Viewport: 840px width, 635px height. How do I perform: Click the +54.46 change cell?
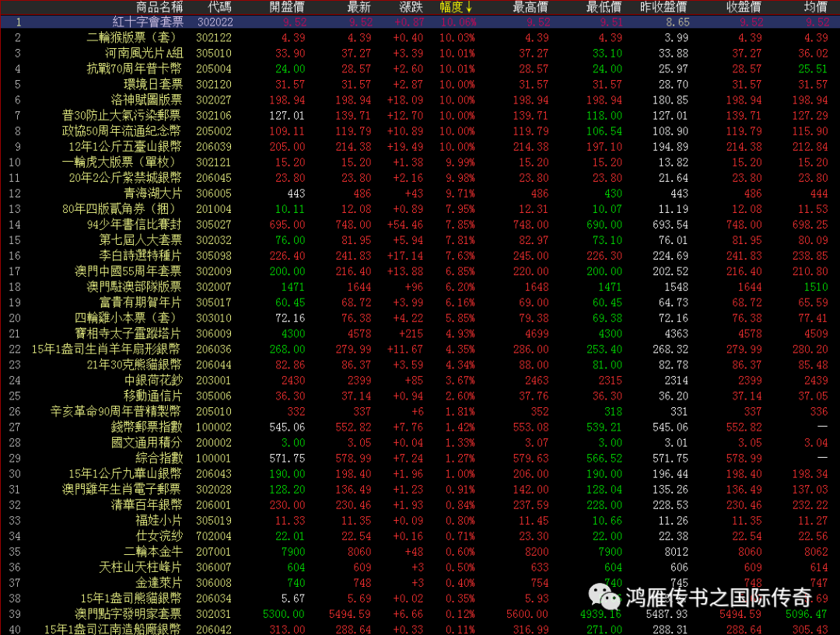pos(405,225)
